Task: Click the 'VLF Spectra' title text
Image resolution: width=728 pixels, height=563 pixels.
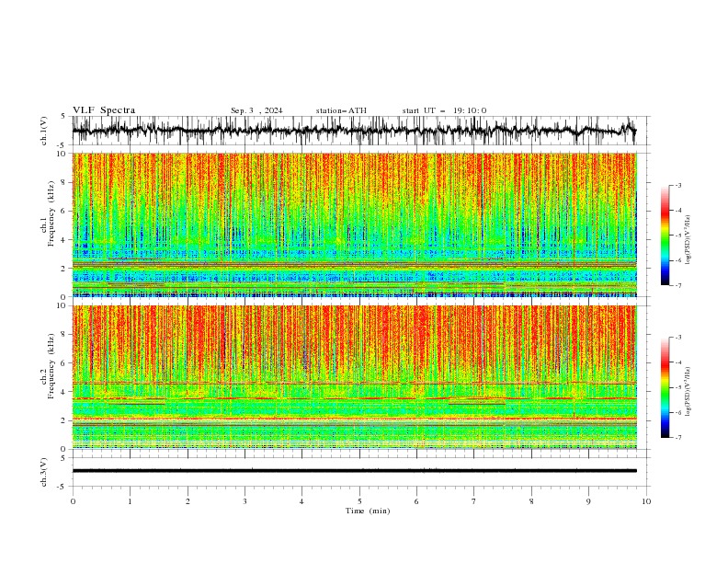Action: click(x=104, y=110)
